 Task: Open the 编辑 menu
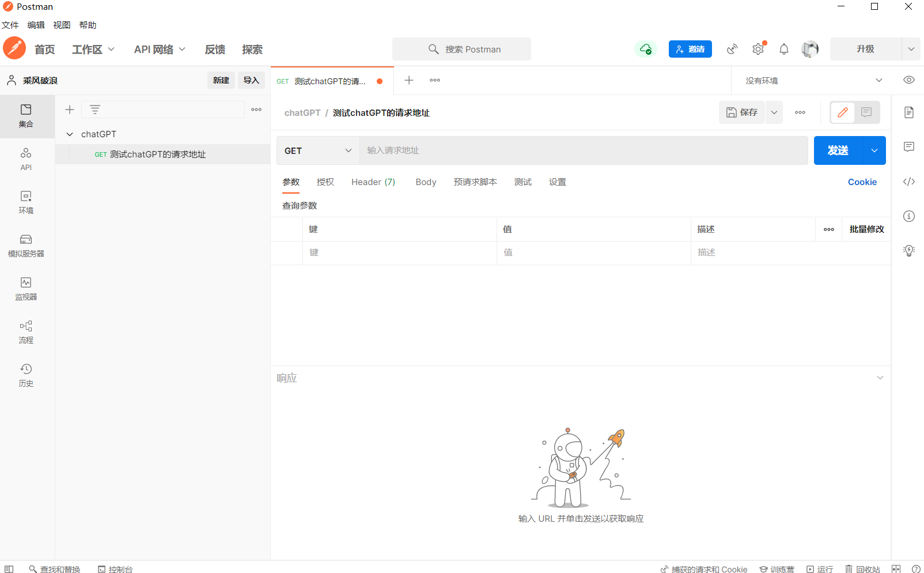pos(36,25)
